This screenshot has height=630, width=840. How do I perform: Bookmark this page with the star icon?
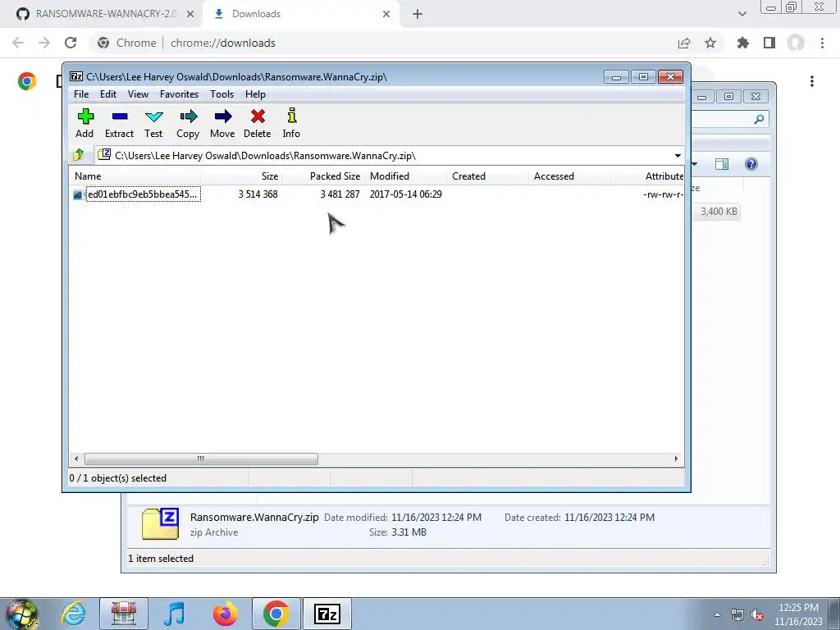pyautogui.click(x=710, y=43)
